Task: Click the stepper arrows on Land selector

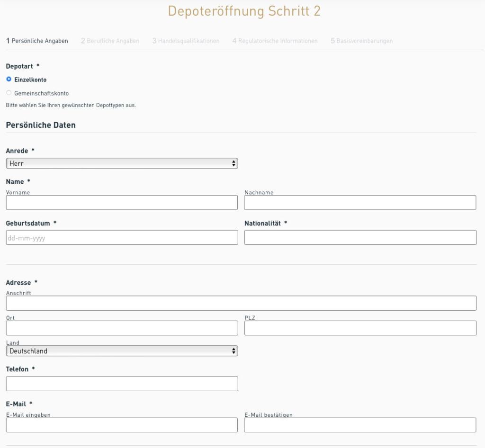Action: point(234,351)
